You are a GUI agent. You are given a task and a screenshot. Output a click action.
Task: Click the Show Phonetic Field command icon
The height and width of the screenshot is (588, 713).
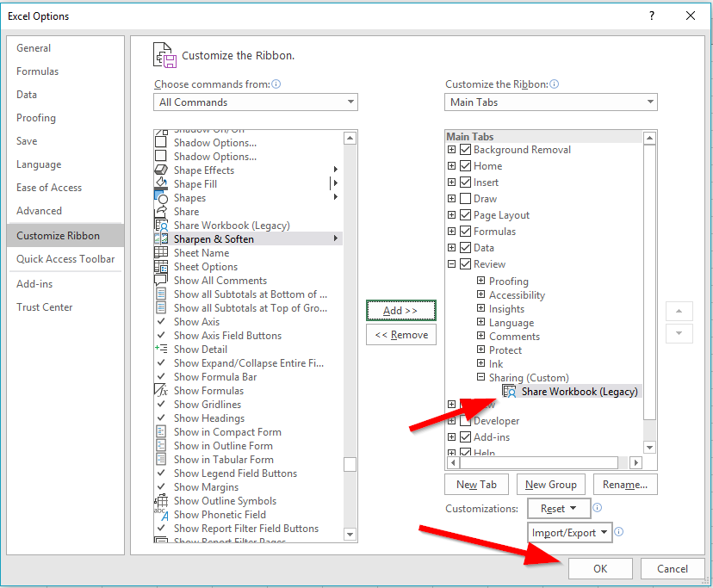(x=162, y=514)
